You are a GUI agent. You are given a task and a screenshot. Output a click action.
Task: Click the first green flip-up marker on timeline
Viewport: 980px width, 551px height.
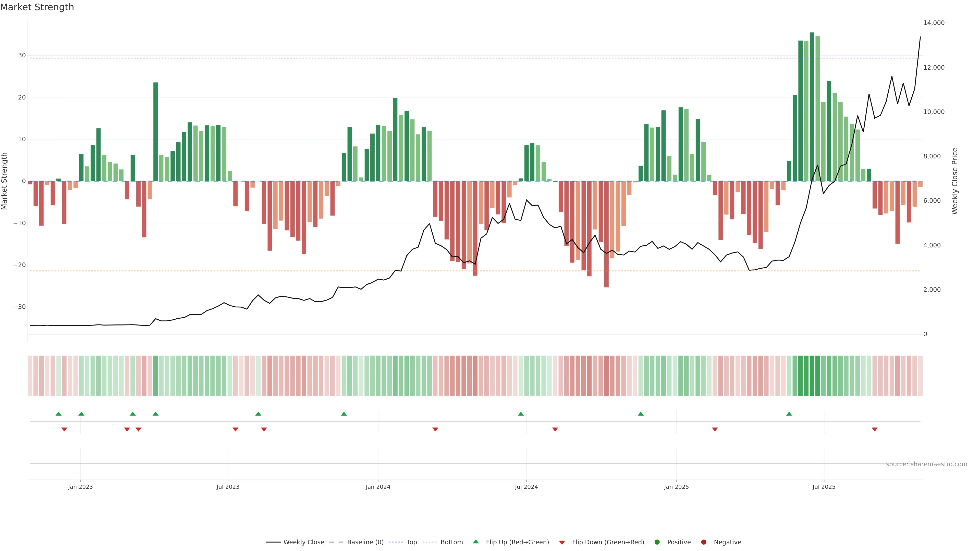pos(58,414)
